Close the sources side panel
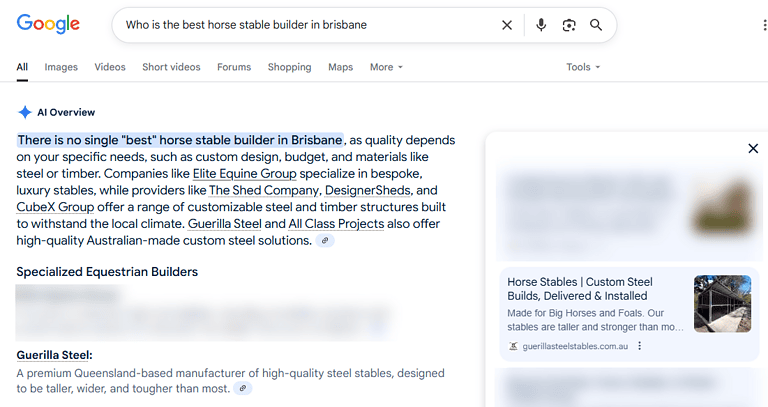The height and width of the screenshot is (407, 768). [753, 149]
